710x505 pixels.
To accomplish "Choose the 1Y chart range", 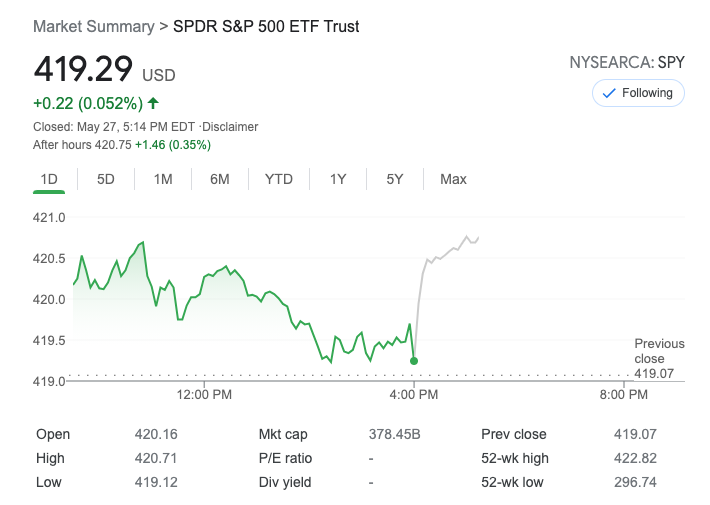I will pyautogui.click(x=338, y=179).
